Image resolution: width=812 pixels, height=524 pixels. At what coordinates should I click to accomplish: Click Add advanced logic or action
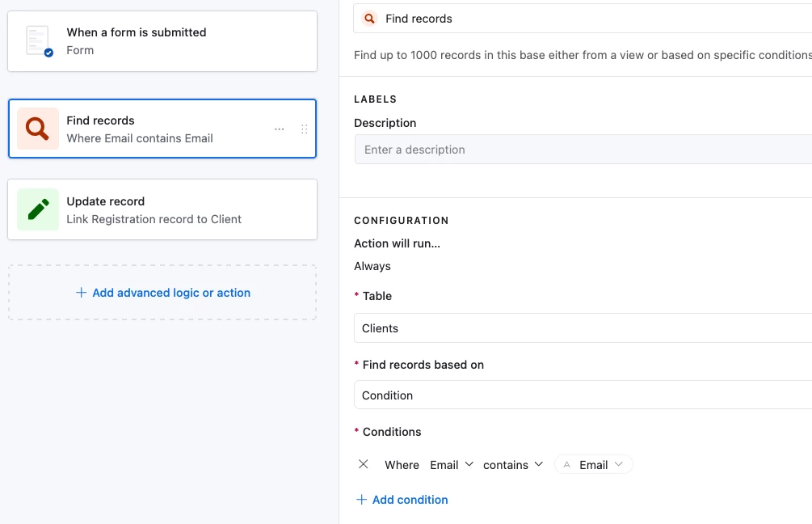[170, 293]
